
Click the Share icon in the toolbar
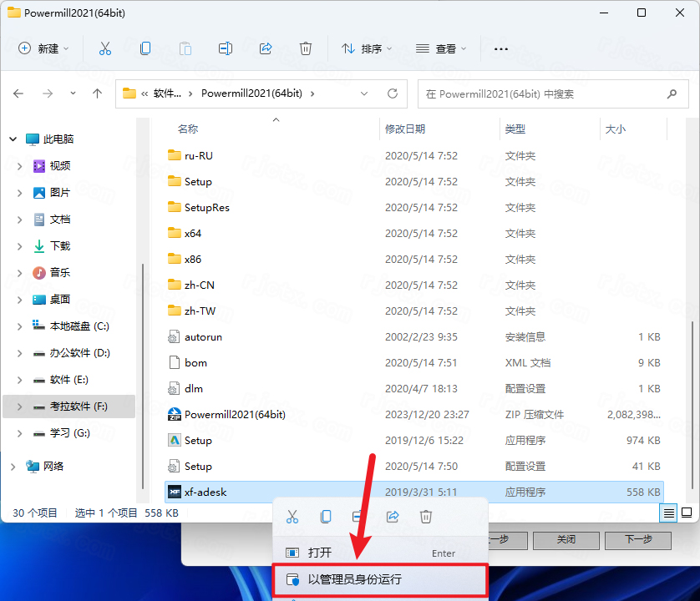point(266,48)
